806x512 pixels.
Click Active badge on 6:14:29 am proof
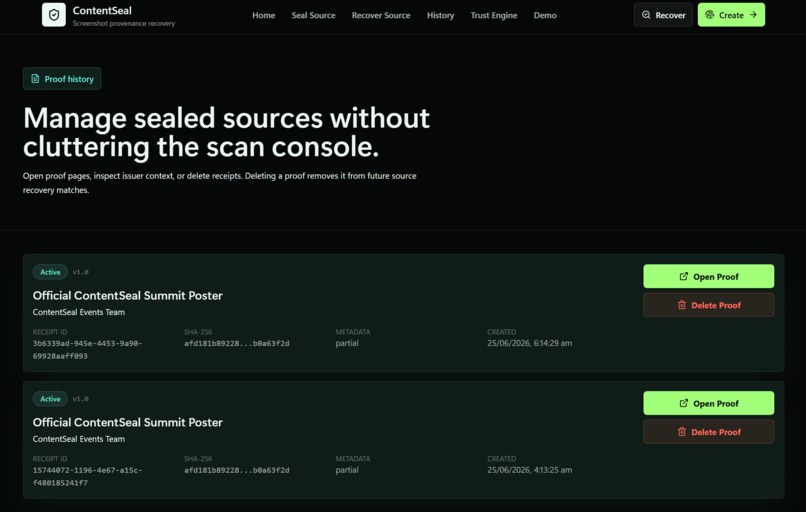50,272
